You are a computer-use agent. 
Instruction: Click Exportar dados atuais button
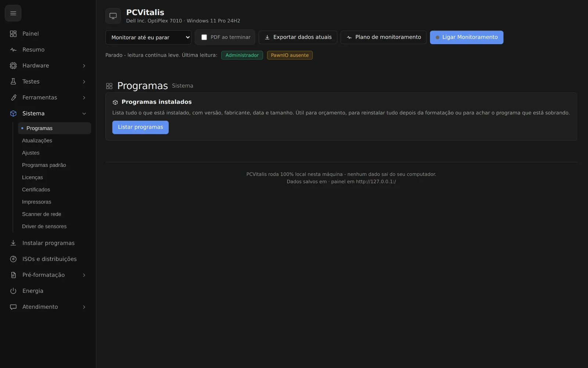click(x=298, y=37)
